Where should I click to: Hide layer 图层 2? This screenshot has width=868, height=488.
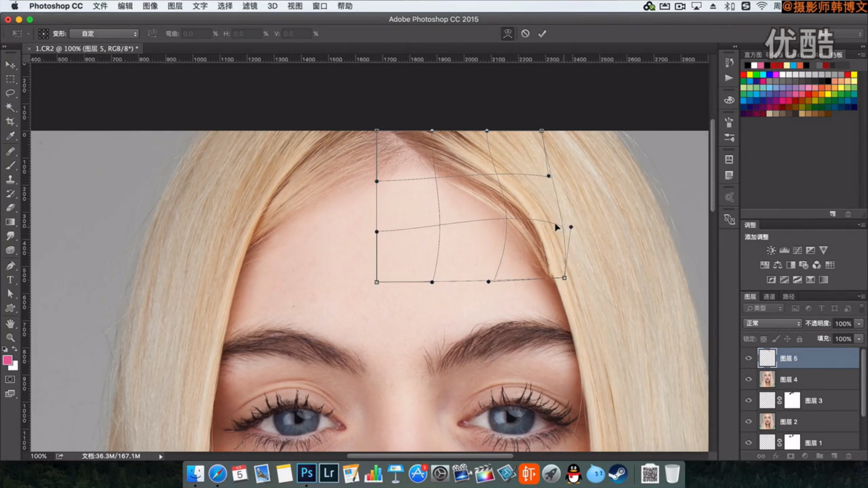[x=749, y=422]
